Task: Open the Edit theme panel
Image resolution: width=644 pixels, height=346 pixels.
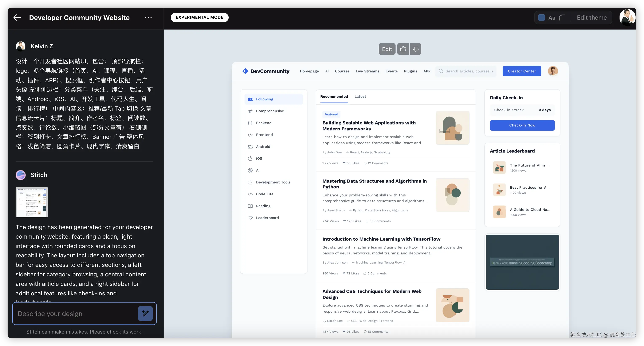Action: (592, 18)
